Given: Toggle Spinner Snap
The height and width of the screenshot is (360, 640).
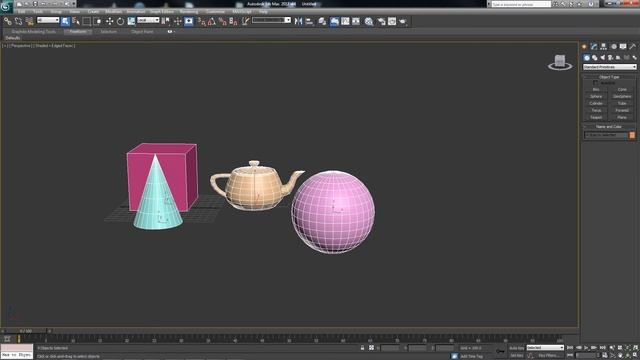Looking at the screenshot, I should pyautogui.click(x=233, y=21).
